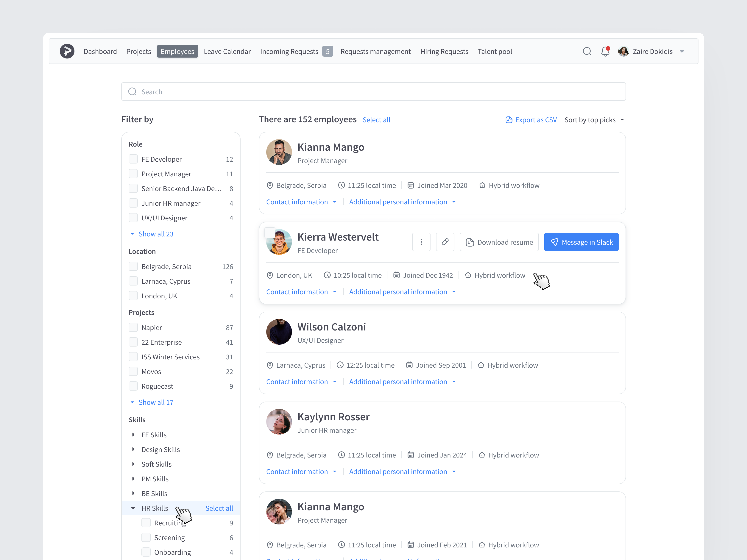The height and width of the screenshot is (560, 747).
Task: Check the FE Developer role filter
Action: coord(133,159)
